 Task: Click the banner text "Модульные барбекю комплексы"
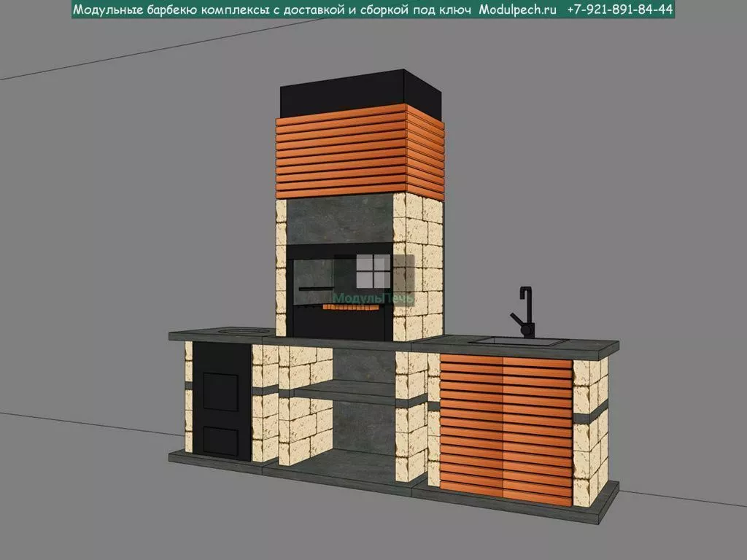pyautogui.click(x=171, y=10)
